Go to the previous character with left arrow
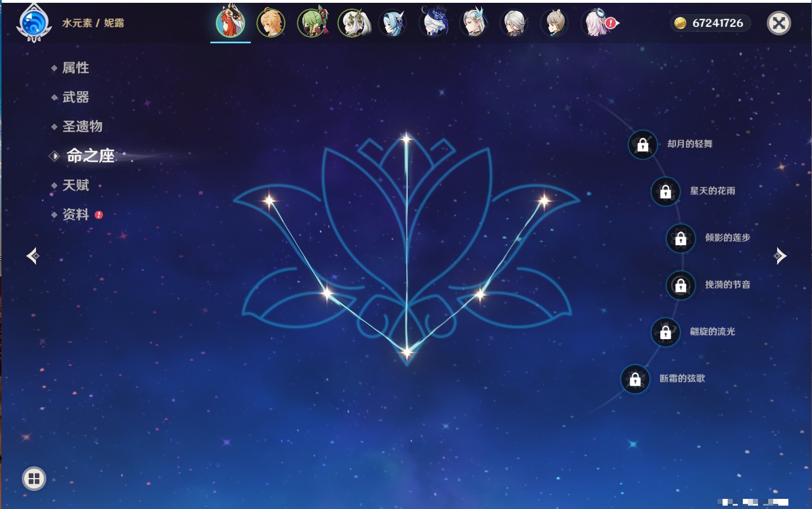 coord(33,256)
